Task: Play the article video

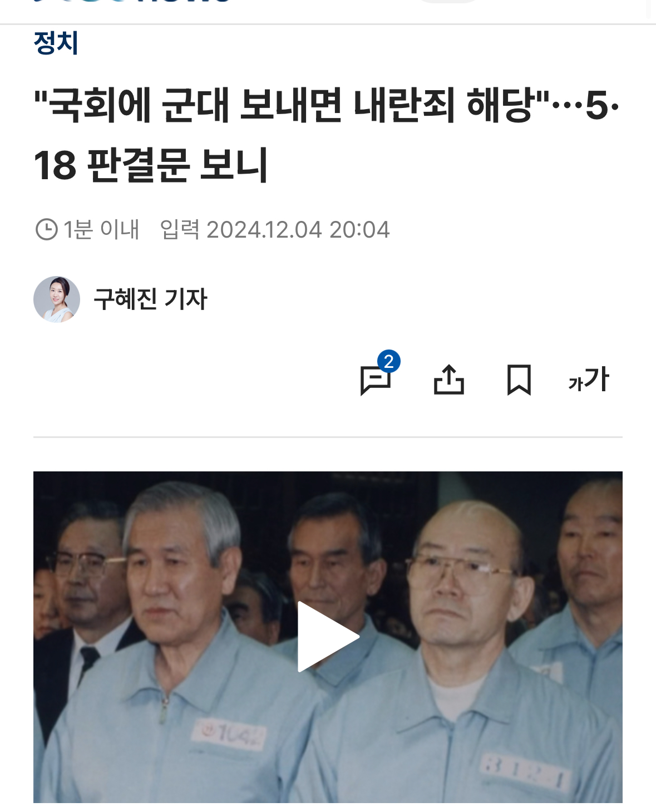Action: pyautogui.click(x=328, y=637)
